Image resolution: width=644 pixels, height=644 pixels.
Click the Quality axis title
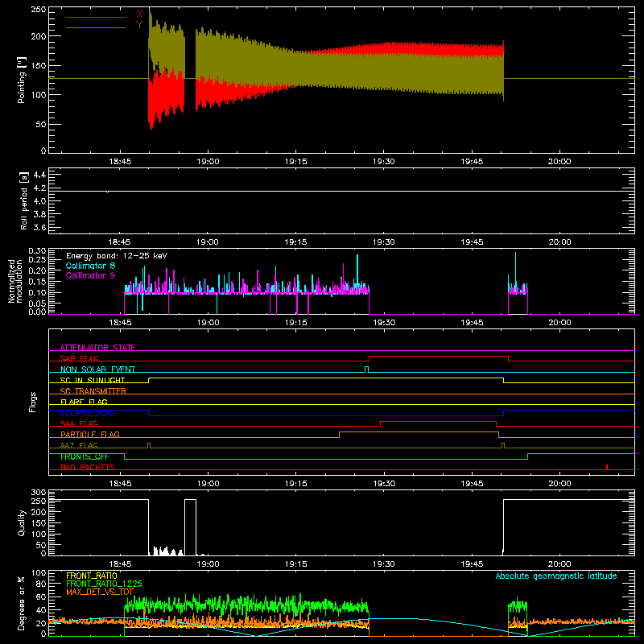click(x=22, y=522)
